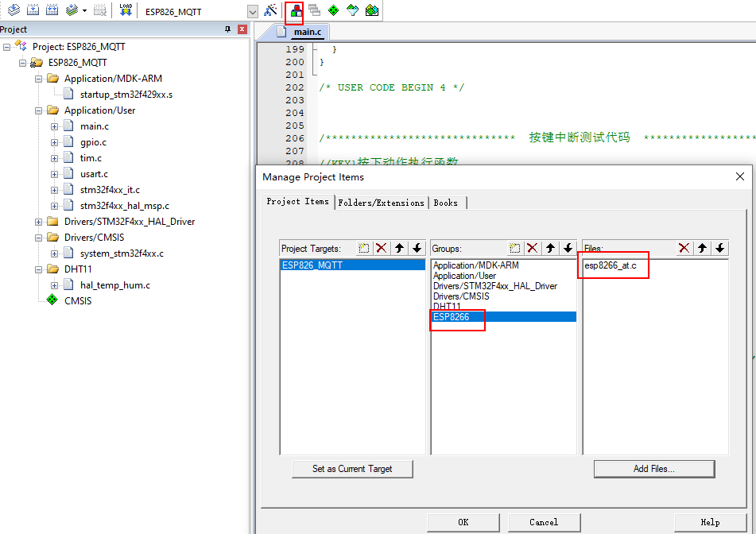Viewport: 756px width, 534px height.
Task: Click the Batch Build toolbar icon
Action: coord(72,10)
